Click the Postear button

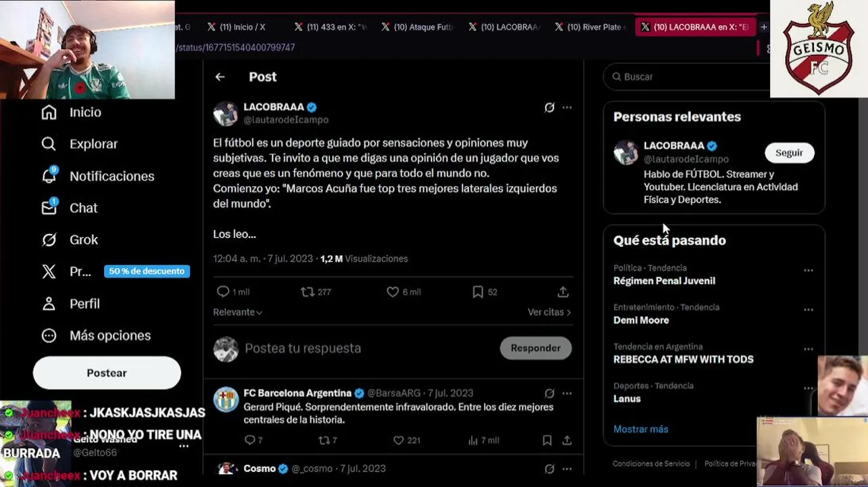pyautogui.click(x=107, y=373)
